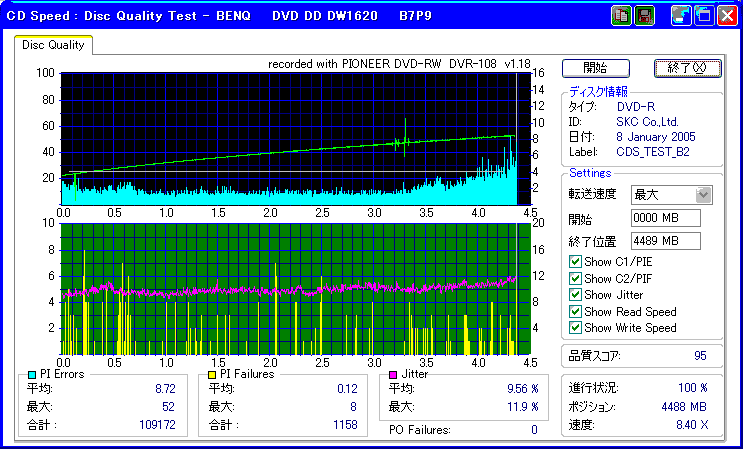Viewport: 743px width, 449px height.
Task: Click the PI Failures average 0.12
Action: [x=347, y=389]
